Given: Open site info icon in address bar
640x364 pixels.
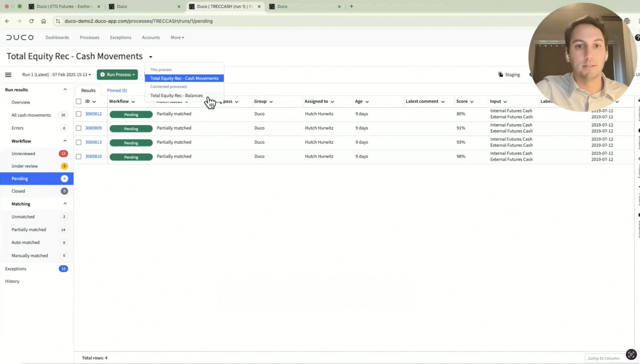Looking at the screenshot, I should pyautogui.click(x=58, y=21).
